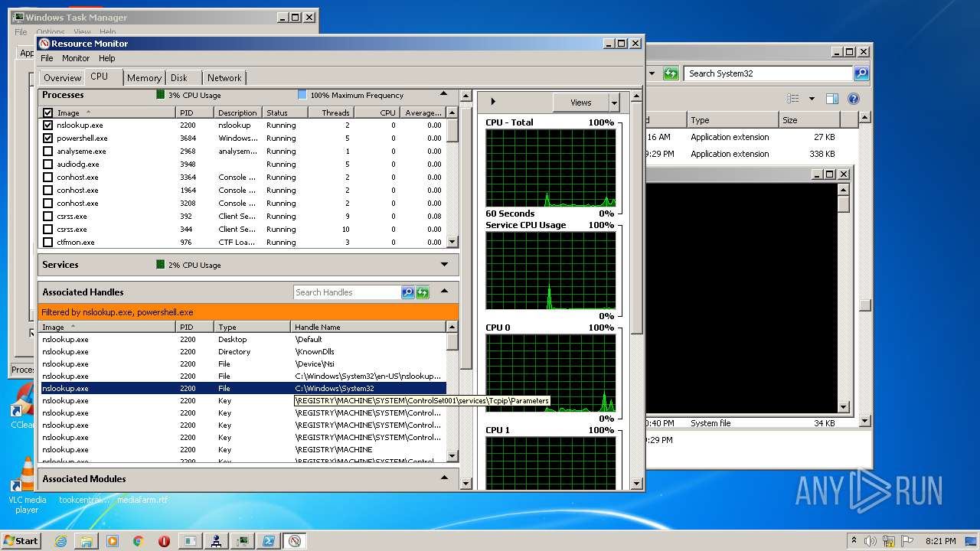This screenshot has width=980, height=551.
Task: Check the conhost.exe PID 3364 checkbox
Action: coord(48,177)
